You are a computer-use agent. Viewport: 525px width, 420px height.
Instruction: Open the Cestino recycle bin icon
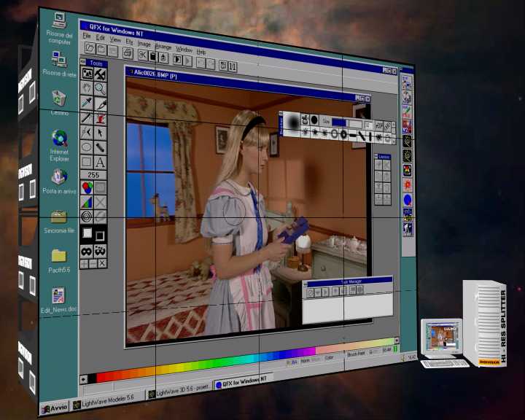59,103
